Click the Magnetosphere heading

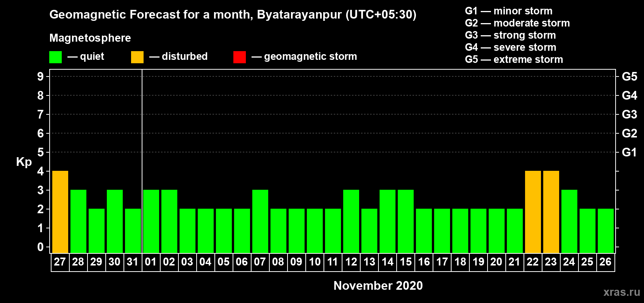click(90, 38)
